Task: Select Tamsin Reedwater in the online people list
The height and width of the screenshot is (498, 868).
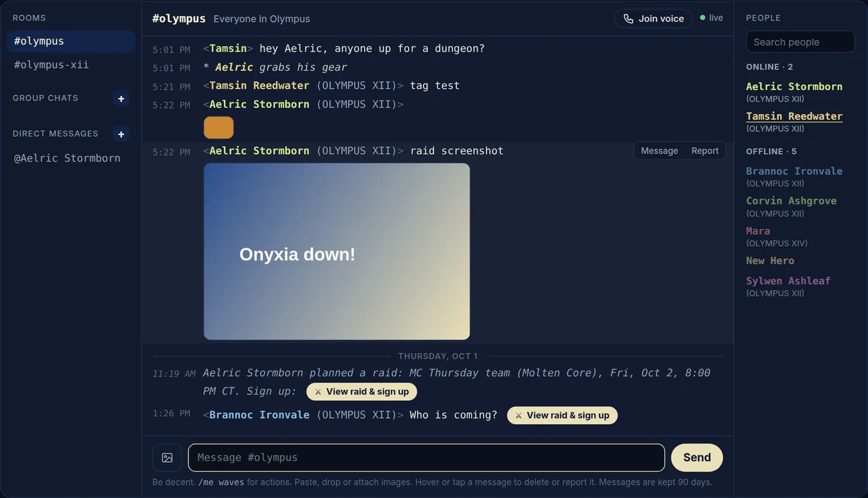Action: [794, 116]
